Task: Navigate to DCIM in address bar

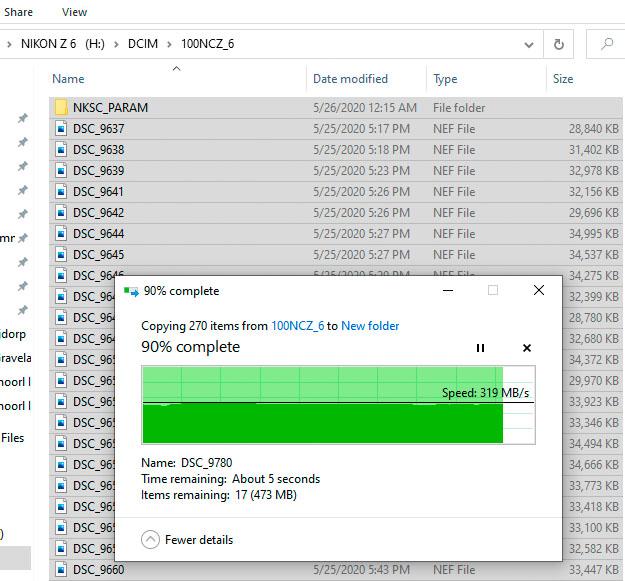Action: [143, 43]
